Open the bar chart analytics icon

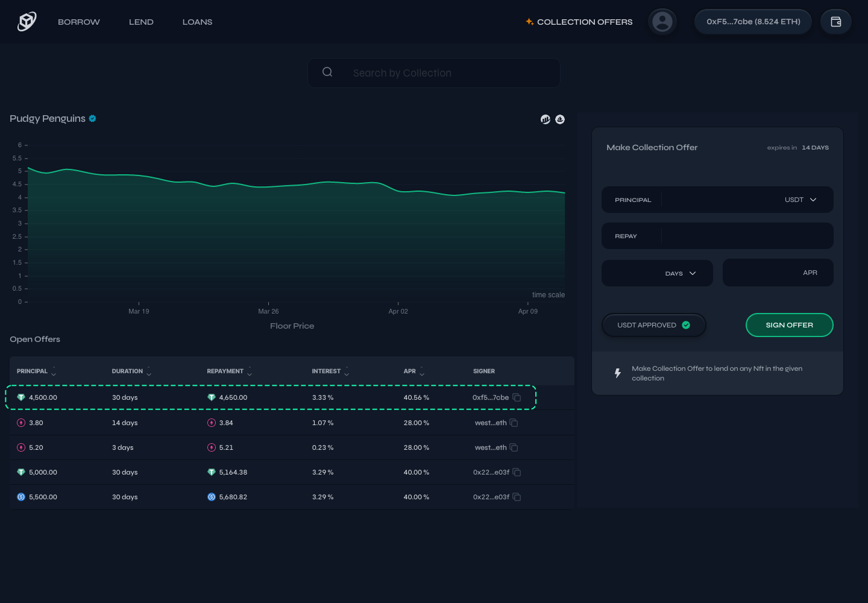[546, 119]
